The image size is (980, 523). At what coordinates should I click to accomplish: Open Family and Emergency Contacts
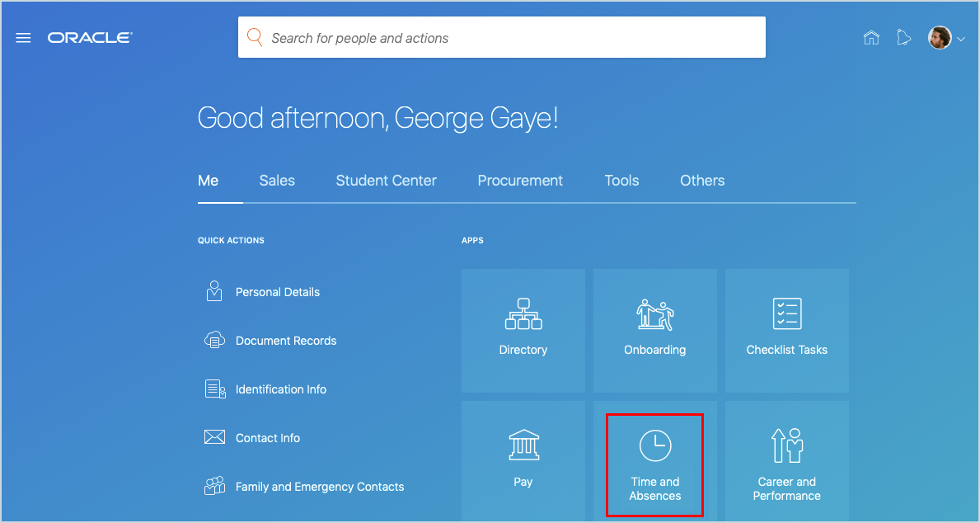coord(319,487)
